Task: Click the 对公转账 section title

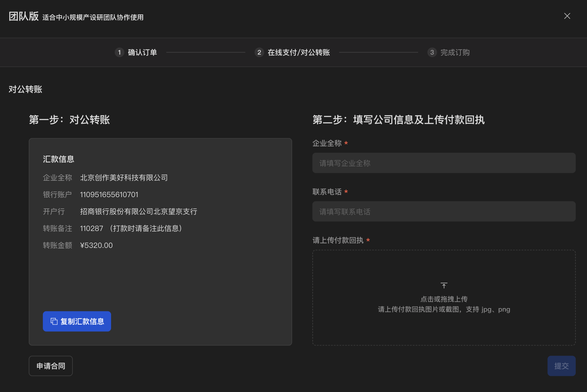Action: pyautogui.click(x=25, y=89)
